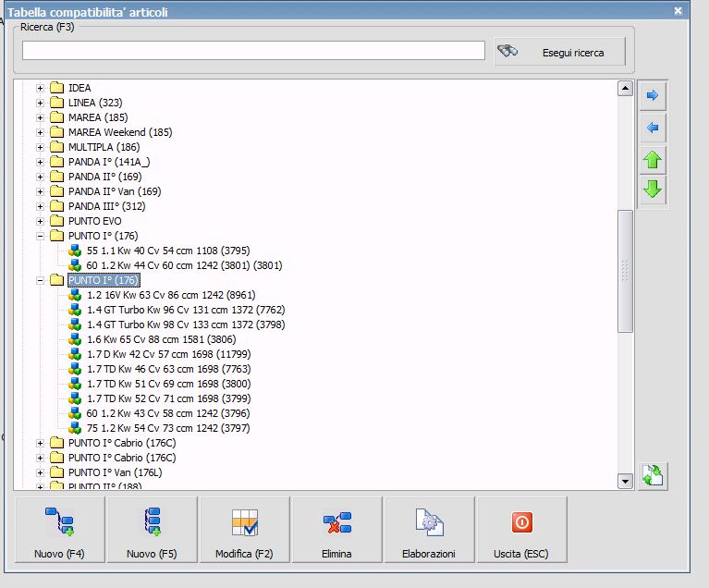
Task: Expand PANDA II° (169) node
Action: [41, 177]
